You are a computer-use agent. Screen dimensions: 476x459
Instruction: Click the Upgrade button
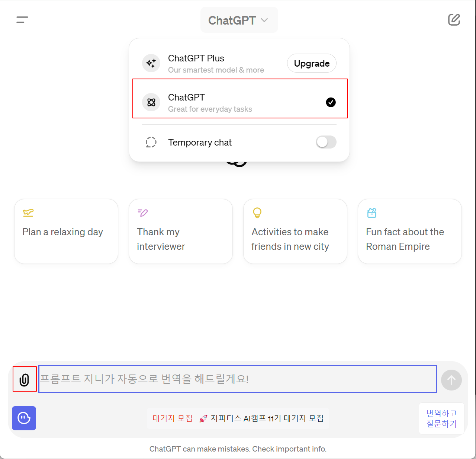(x=312, y=63)
